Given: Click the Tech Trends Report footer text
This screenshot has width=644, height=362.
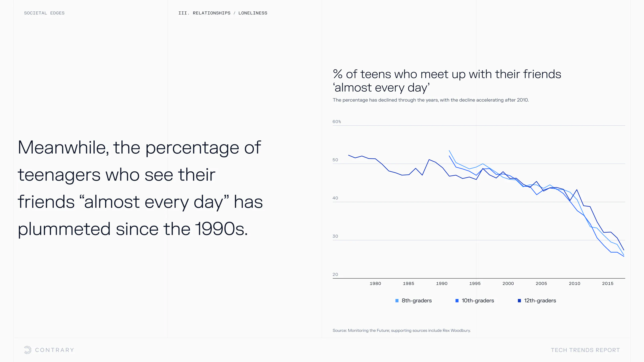Looking at the screenshot, I should click(585, 350).
